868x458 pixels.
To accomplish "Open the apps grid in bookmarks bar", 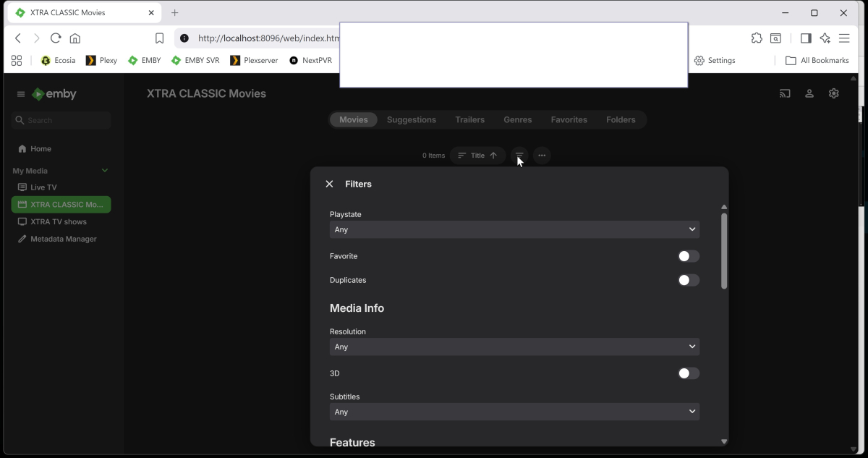I will coord(17,60).
